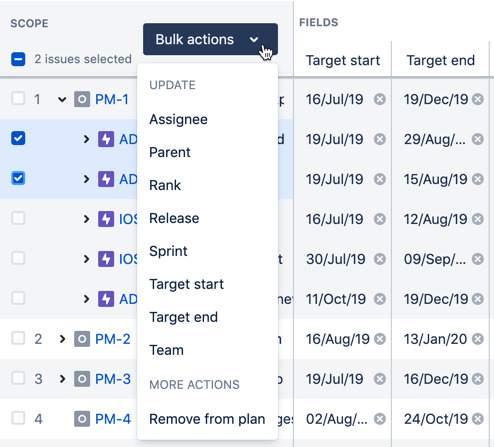Screen dimensions: 494x447
Task: Choose Parent from the Update menu
Action: [207, 152]
